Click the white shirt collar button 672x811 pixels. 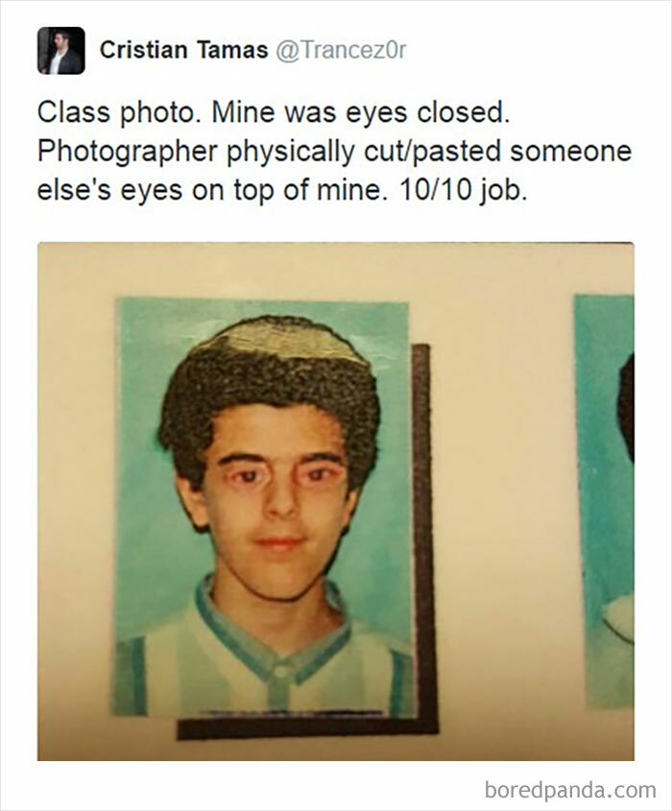click(280, 673)
